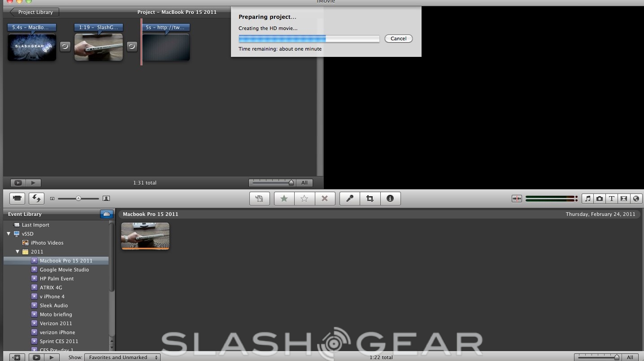Click the Event Library header label
The width and height of the screenshot is (644, 361).
click(x=25, y=214)
